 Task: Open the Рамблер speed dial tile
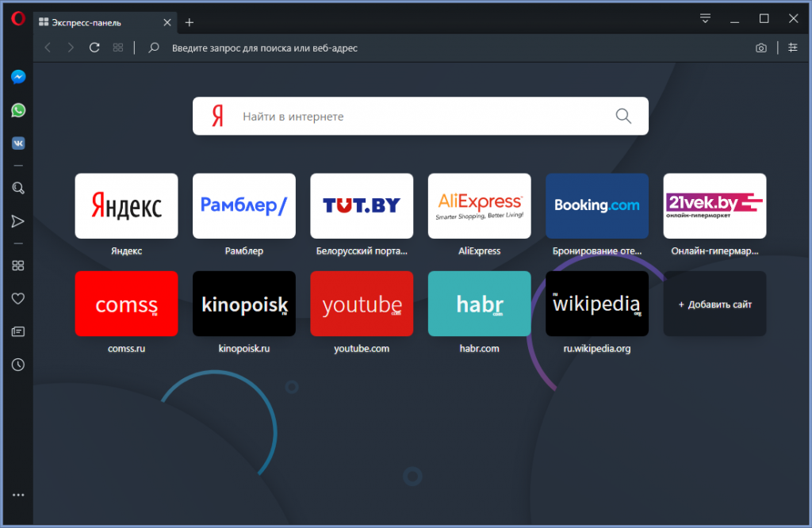(244, 206)
